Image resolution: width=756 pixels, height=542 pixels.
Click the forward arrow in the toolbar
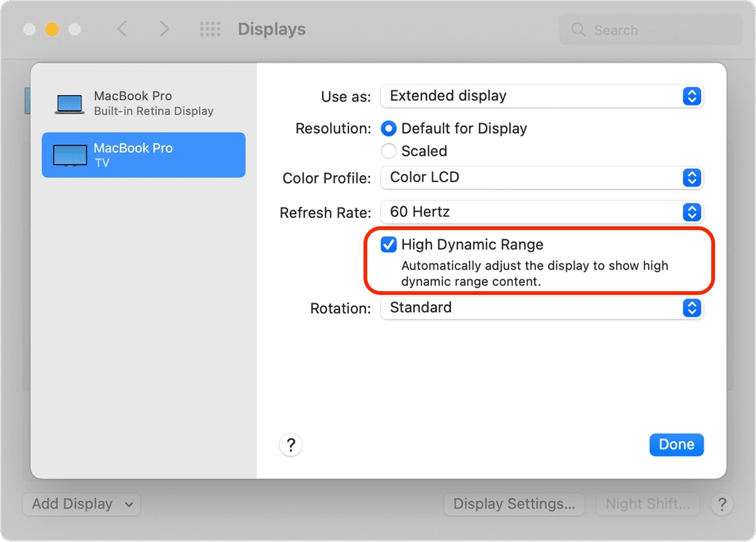(163, 29)
